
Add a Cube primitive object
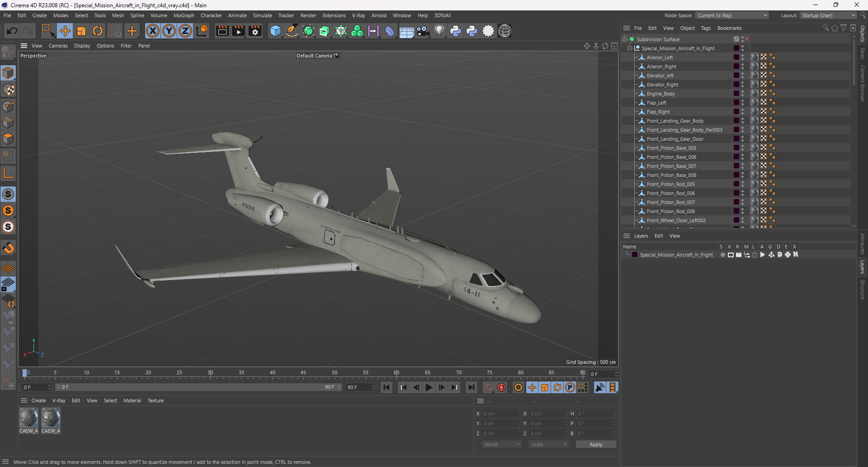click(x=275, y=31)
